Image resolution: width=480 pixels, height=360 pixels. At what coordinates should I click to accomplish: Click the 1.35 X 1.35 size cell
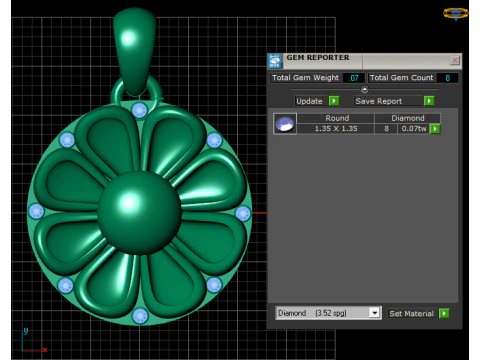336,129
